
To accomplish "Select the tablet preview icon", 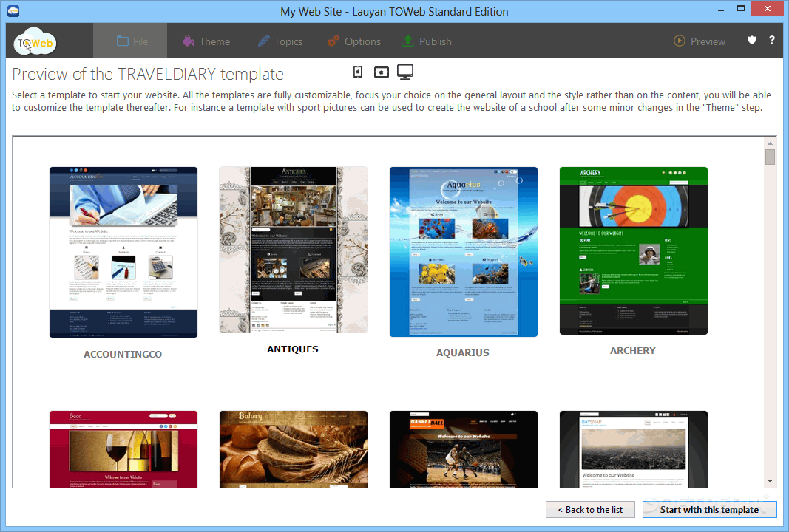I will coord(382,72).
